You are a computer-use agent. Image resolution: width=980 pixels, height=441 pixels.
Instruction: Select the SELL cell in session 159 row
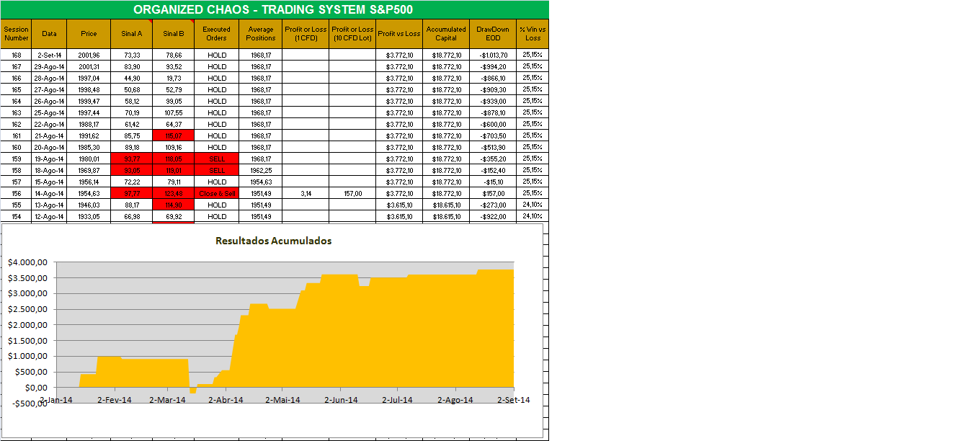pos(217,159)
